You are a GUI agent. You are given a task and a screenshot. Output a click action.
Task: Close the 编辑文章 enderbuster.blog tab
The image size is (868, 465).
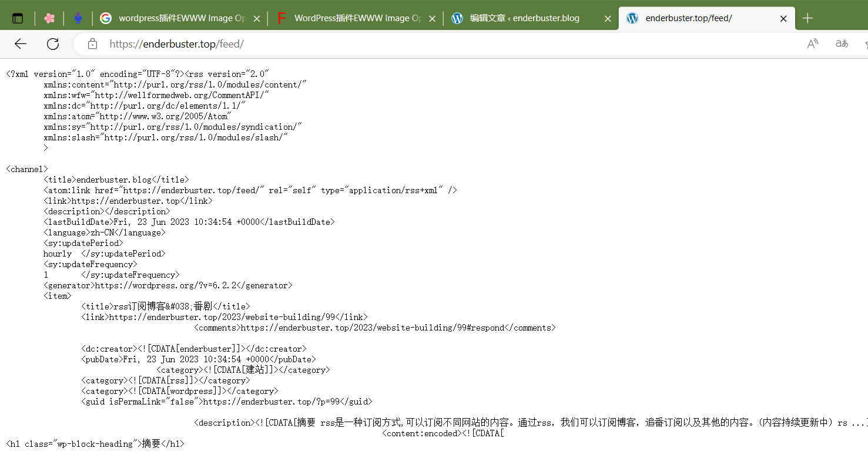(608, 19)
